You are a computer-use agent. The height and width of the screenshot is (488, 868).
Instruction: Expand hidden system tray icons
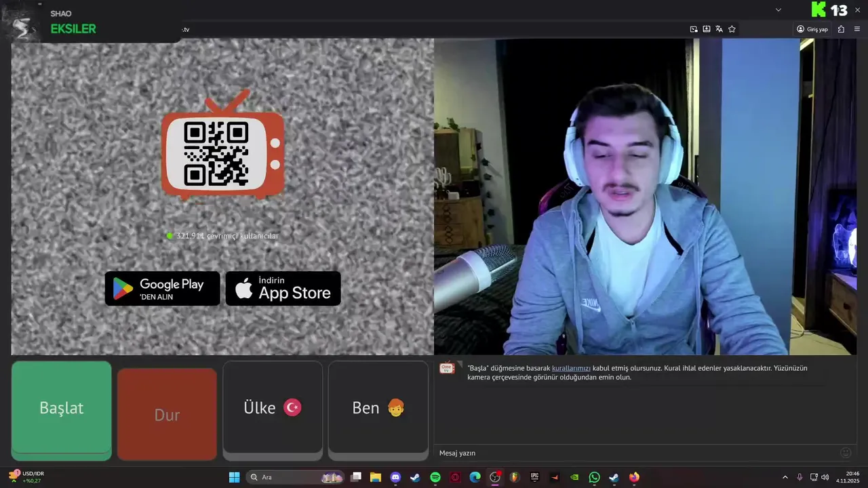point(785,477)
